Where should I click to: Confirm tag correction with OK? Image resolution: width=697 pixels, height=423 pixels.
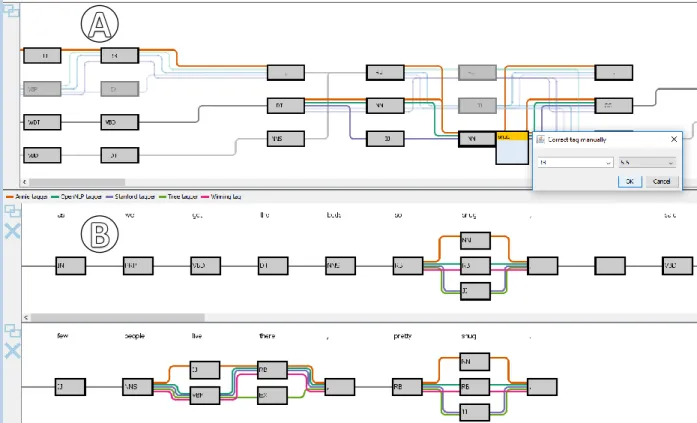(630, 181)
